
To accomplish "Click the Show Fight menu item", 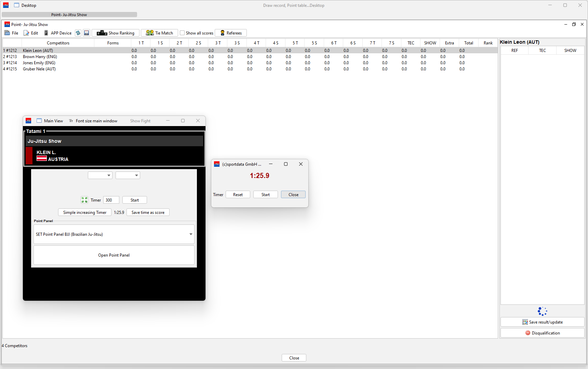I will [140, 121].
